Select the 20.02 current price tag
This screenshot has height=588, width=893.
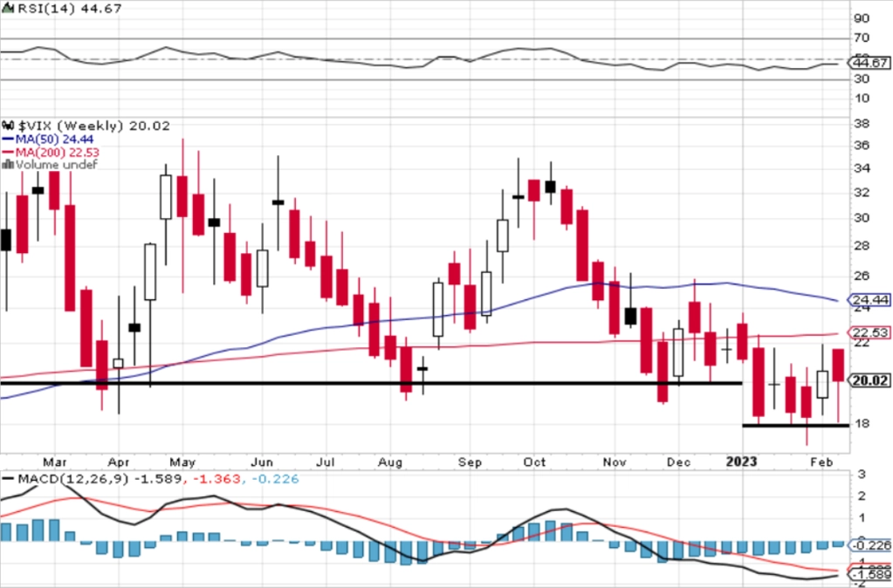coord(869,380)
